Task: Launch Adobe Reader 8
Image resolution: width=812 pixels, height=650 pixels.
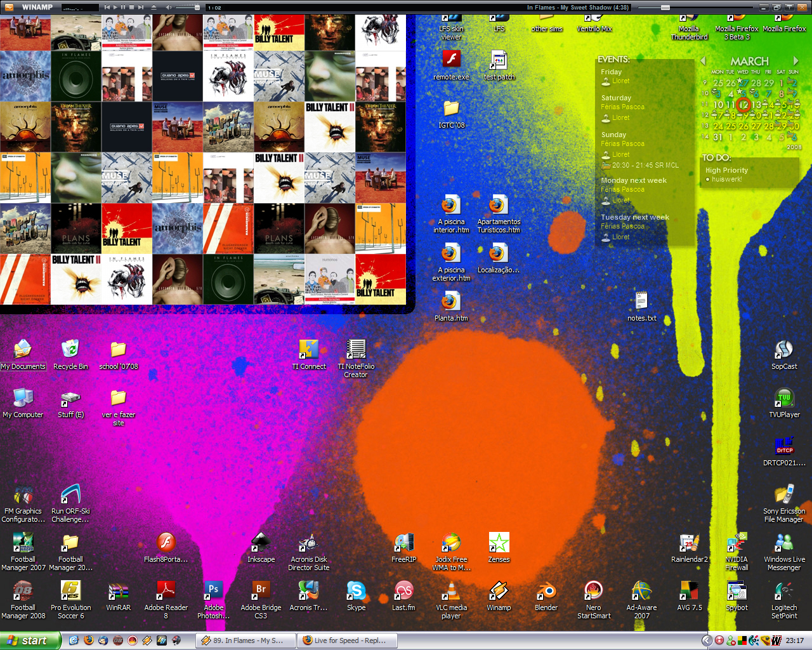Action: [166, 600]
